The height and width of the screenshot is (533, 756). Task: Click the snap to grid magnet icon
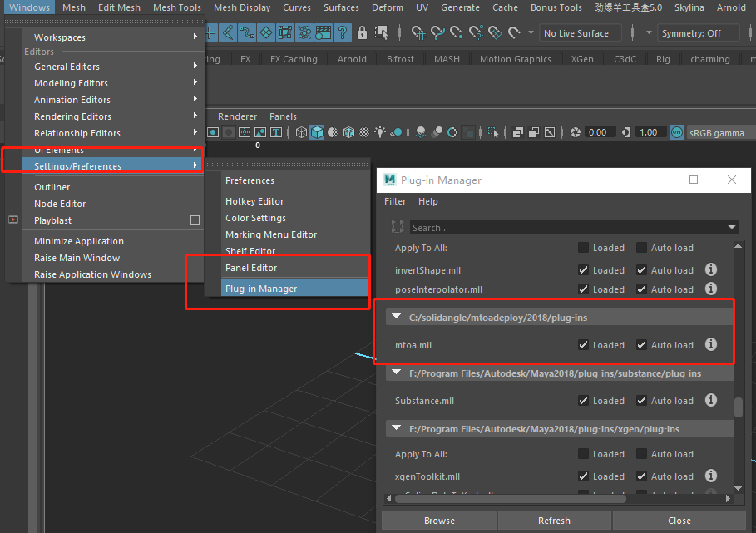[x=418, y=33]
